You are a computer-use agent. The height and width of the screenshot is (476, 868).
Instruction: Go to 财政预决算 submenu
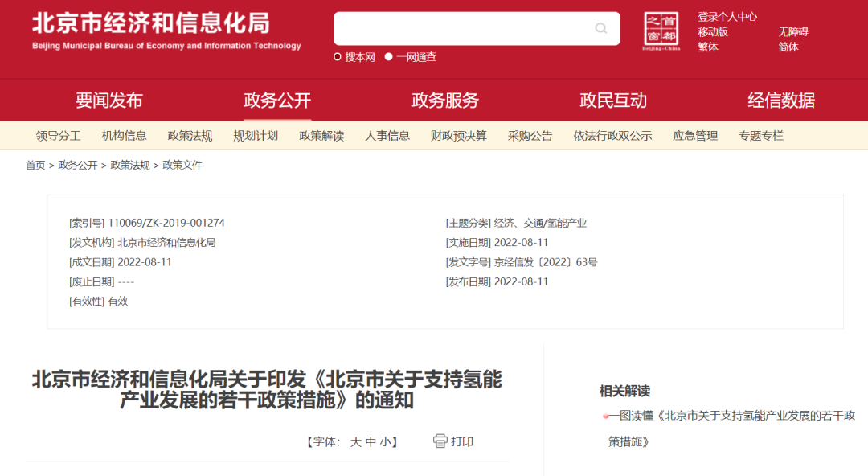[x=459, y=136]
